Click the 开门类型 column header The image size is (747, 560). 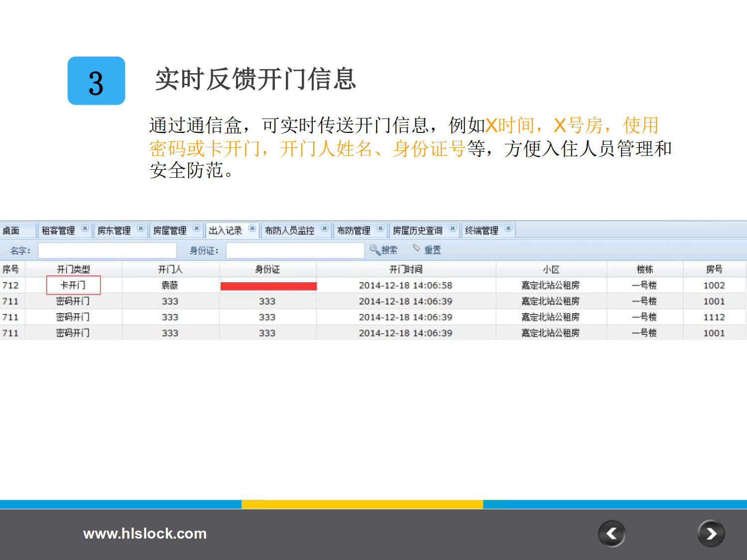pos(73,269)
